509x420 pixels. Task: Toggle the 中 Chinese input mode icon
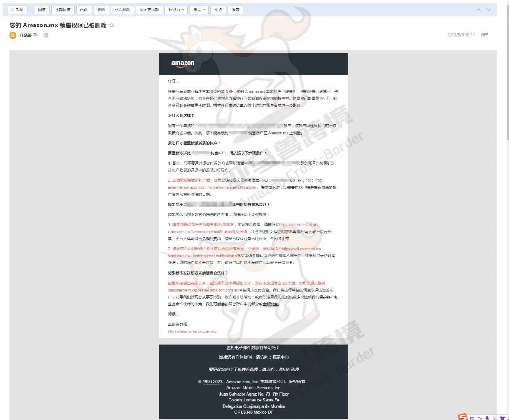(x=472, y=418)
